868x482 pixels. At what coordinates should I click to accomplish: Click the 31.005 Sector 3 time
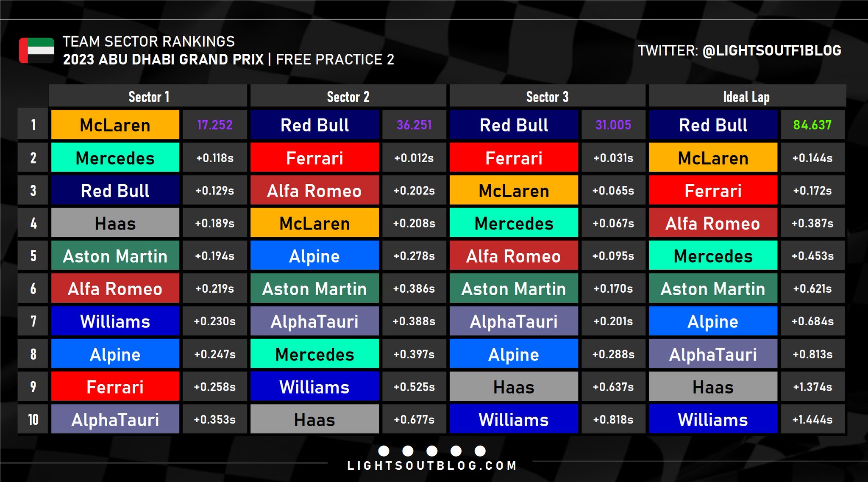click(x=613, y=125)
